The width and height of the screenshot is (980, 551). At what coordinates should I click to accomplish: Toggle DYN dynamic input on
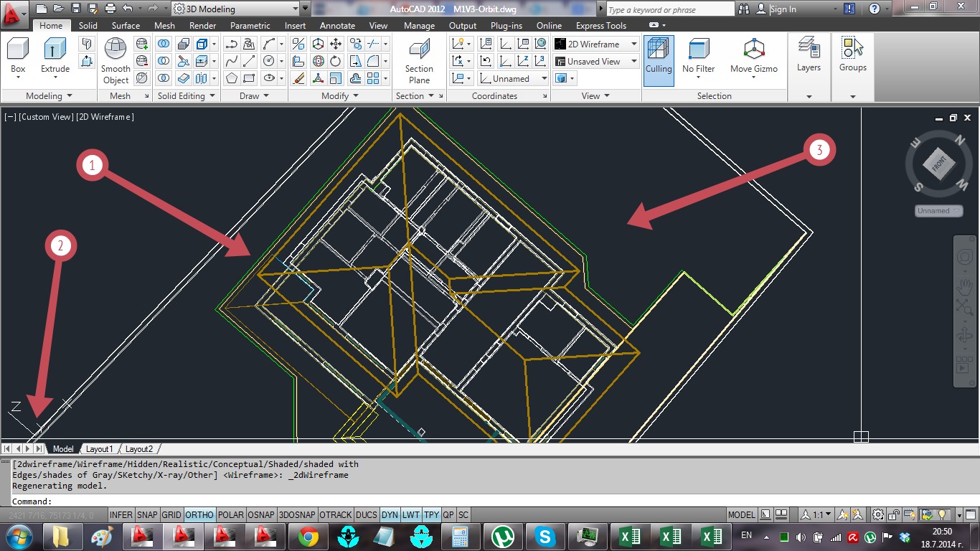click(389, 514)
